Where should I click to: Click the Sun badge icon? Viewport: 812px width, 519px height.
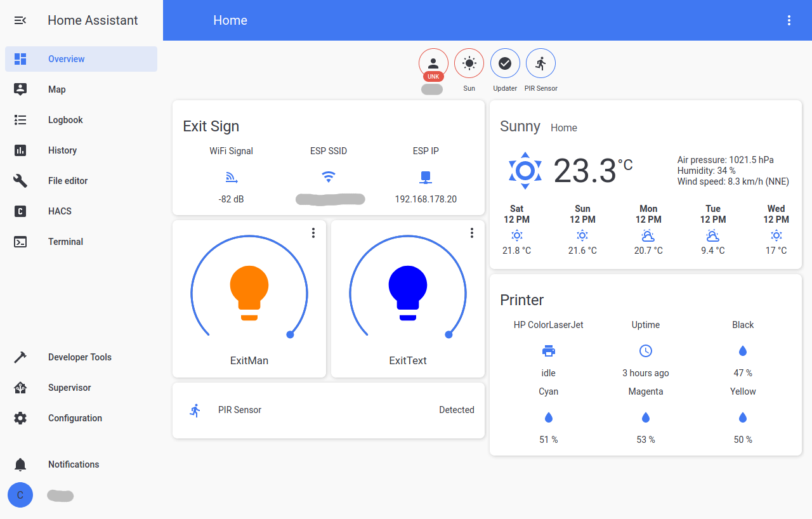469,63
